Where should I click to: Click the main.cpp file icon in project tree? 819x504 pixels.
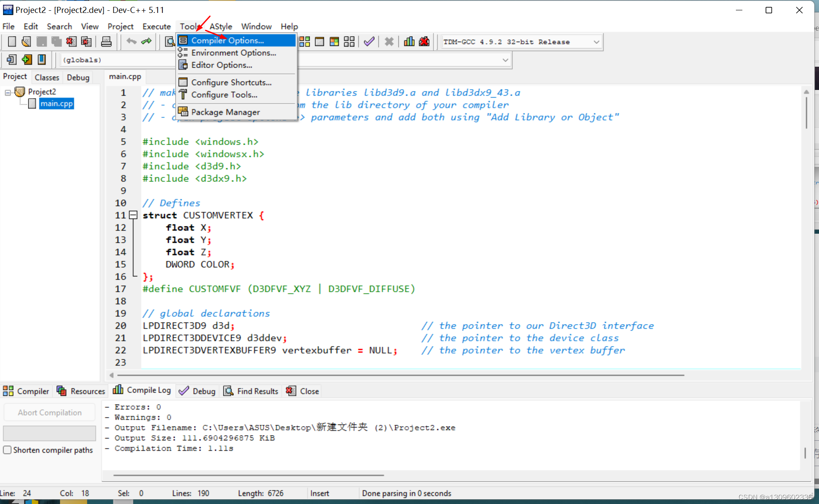(32, 103)
